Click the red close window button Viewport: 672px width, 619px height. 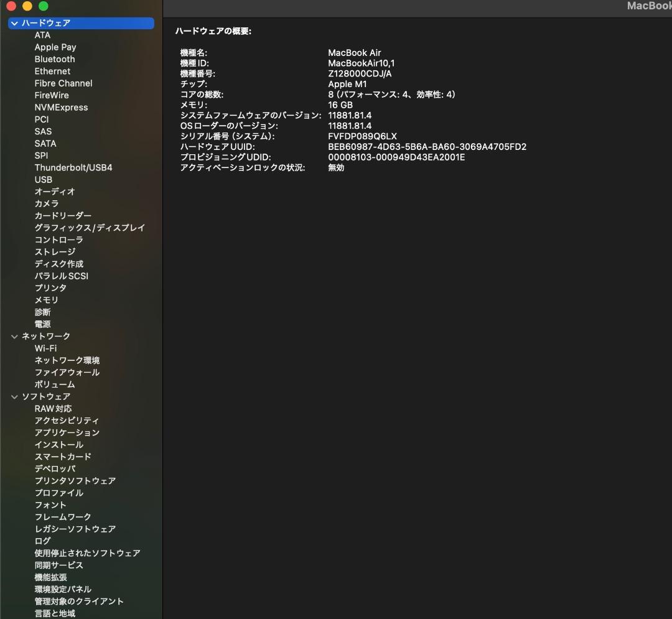click(11, 6)
